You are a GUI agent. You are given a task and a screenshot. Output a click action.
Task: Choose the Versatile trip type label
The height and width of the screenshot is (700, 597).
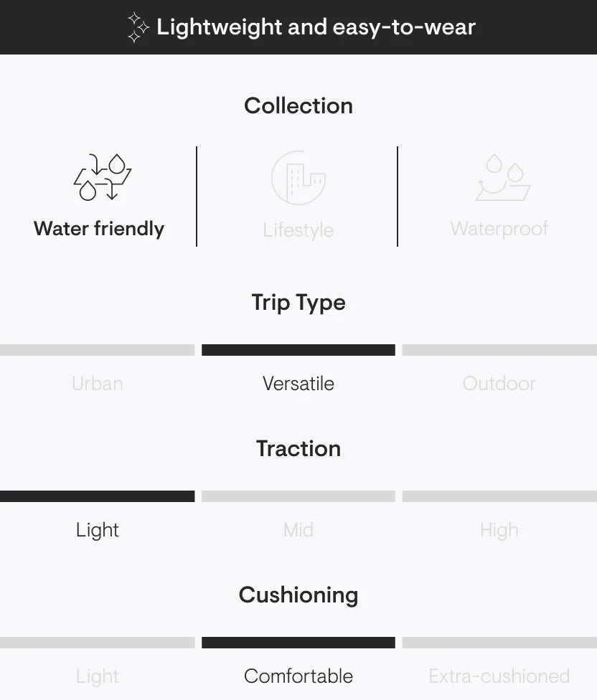pos(298,384)
